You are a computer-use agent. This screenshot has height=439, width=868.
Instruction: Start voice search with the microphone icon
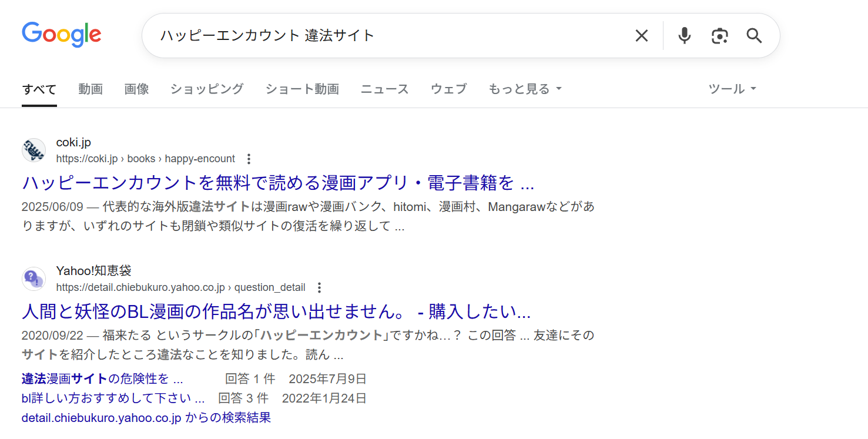pos(684,36)
